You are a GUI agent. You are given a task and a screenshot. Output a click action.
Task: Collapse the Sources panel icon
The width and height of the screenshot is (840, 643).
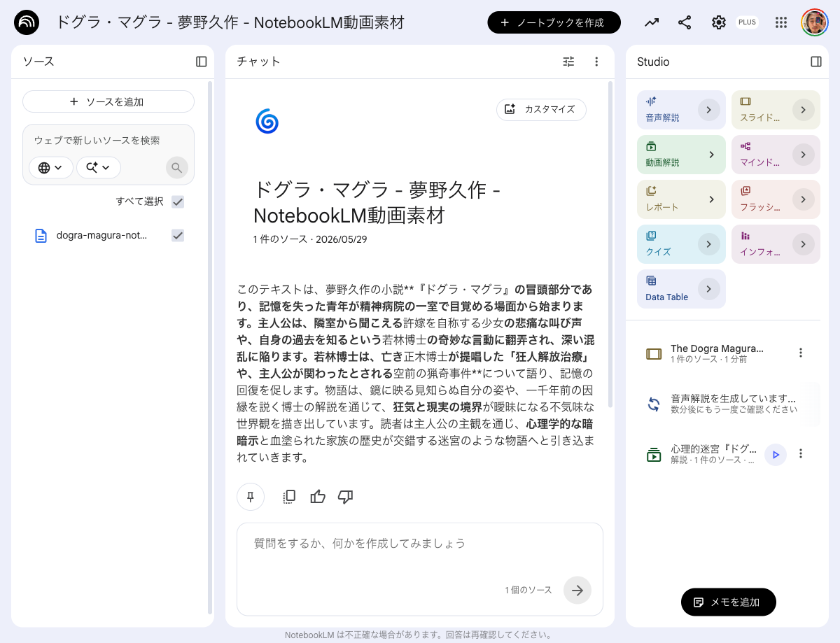202,62
